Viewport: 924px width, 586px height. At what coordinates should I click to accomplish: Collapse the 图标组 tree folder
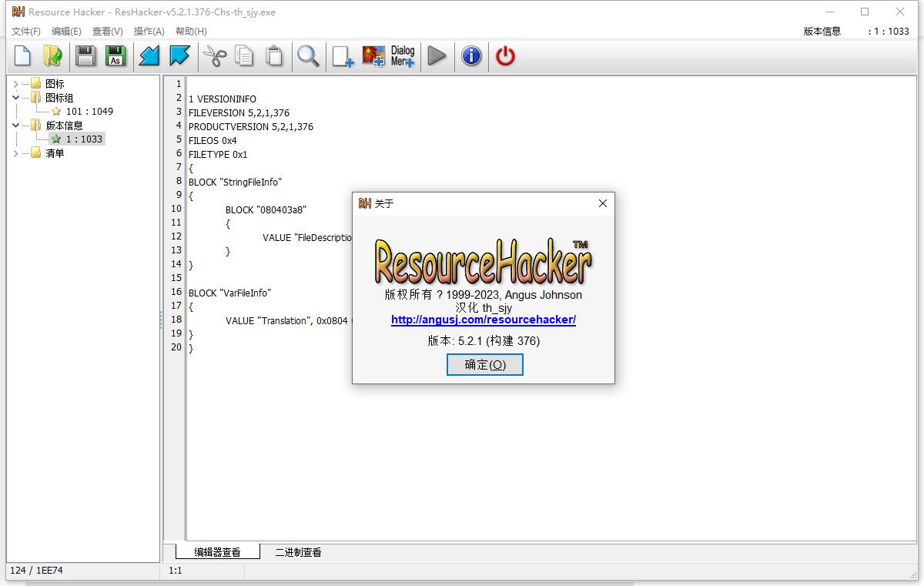click(16, 98)
